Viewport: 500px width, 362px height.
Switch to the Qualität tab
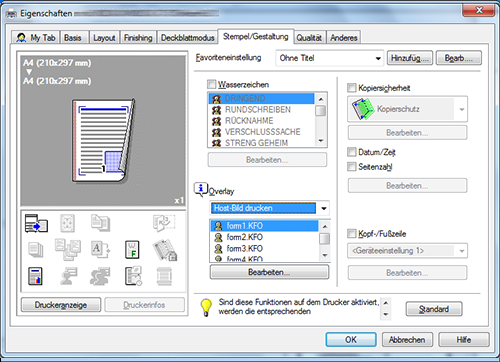(x=309, y=38)
